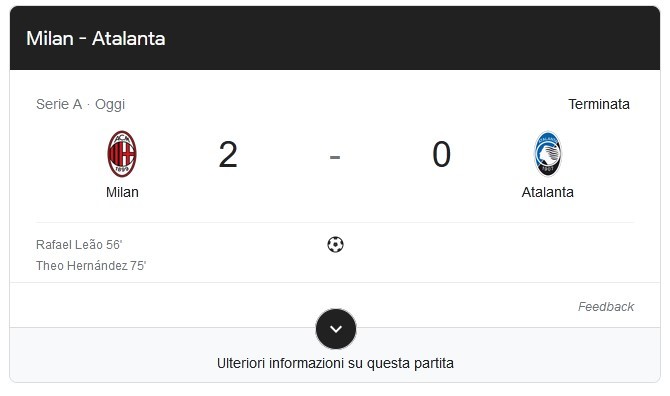Viewport: 670px width, 396px height.
Task: Click Theo Hernández 75' goal entry
Action: [x=91, y=266]
